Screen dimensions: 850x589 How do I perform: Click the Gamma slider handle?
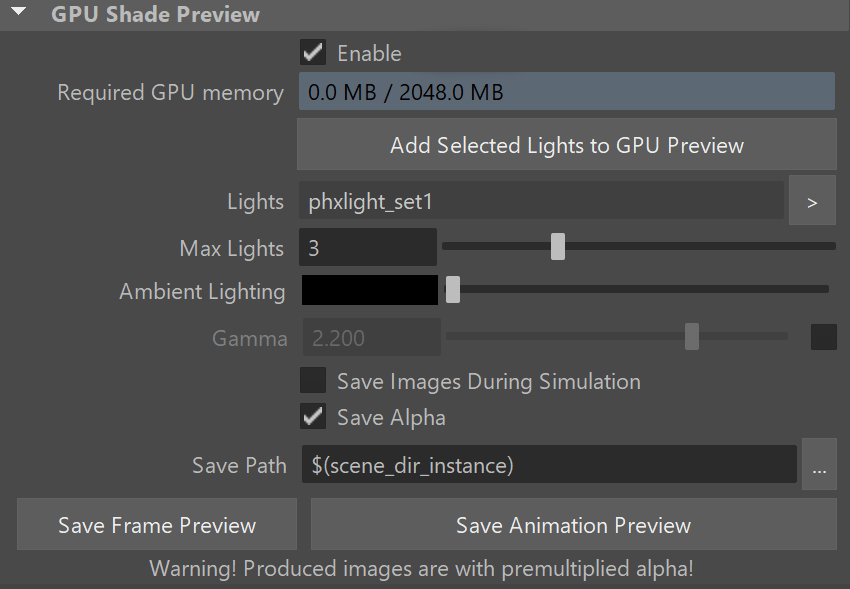pyautogui.click(x=692, y=336)
